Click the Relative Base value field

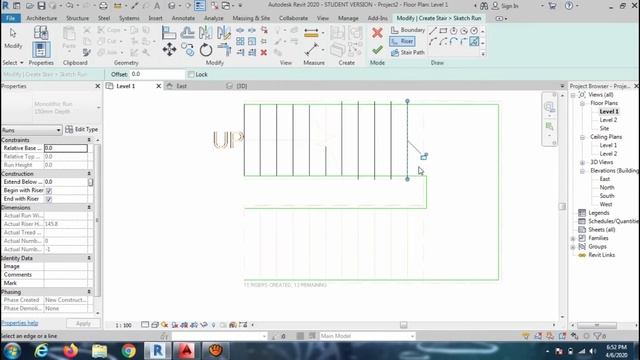click(x=65, y=148)
